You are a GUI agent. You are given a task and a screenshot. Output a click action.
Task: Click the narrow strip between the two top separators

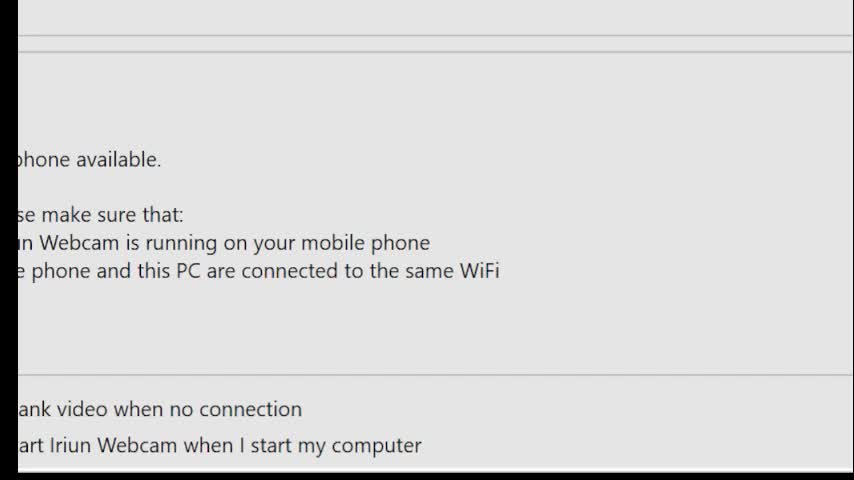pyautogui.click(x=436, y=44)
